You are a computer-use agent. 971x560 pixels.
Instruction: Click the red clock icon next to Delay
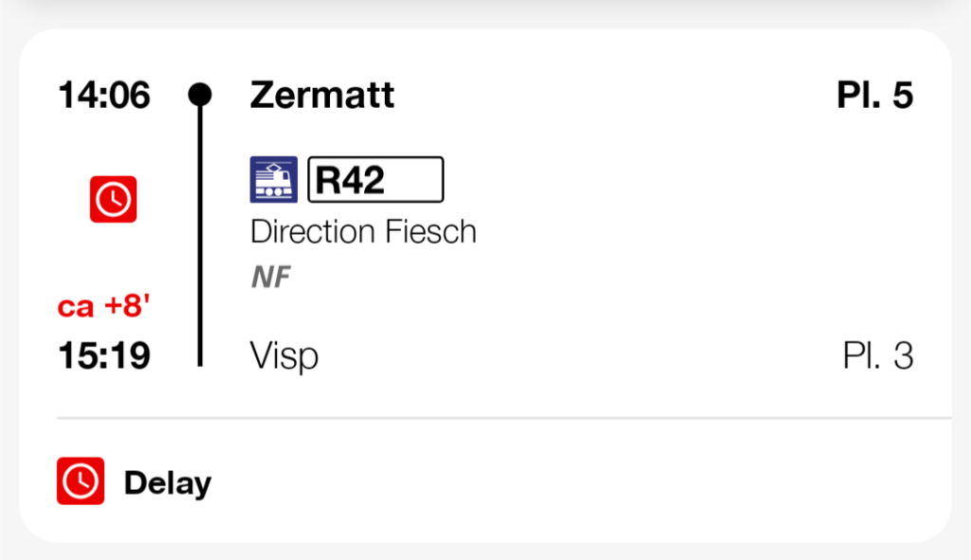pos(81,482)
